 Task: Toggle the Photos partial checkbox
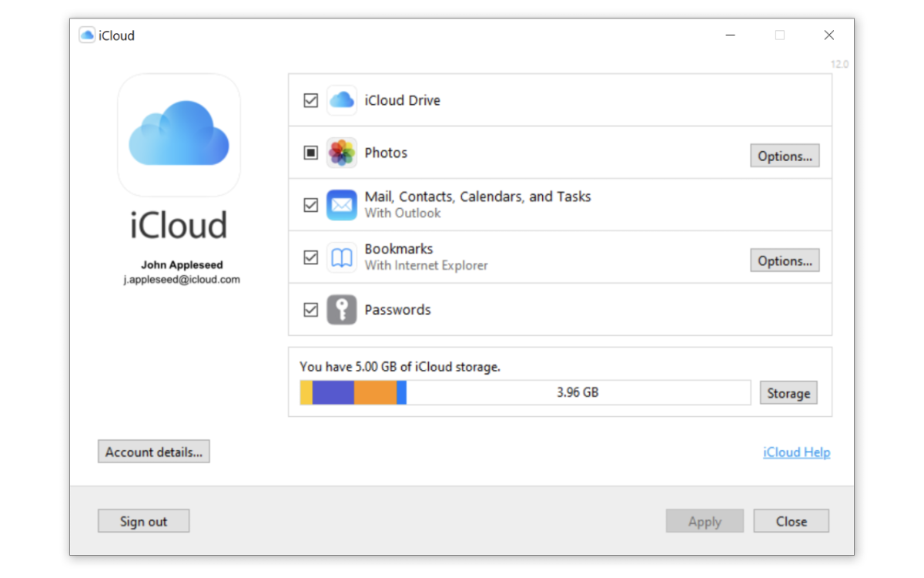point(311,153)
